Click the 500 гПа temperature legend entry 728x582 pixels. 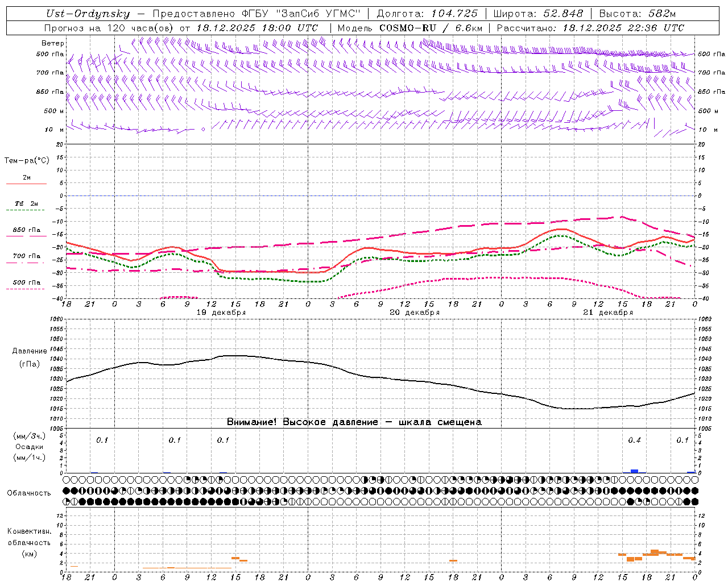tap(27, 282)
